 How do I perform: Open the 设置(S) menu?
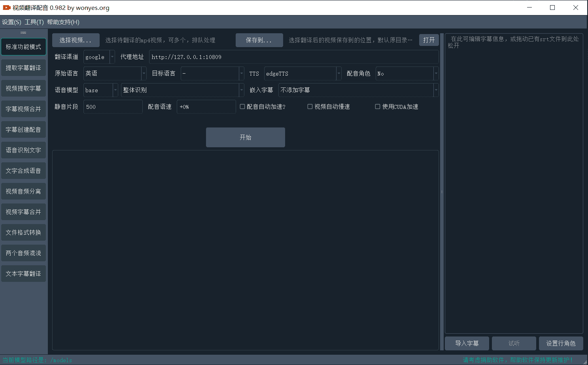tap(11, 22)
